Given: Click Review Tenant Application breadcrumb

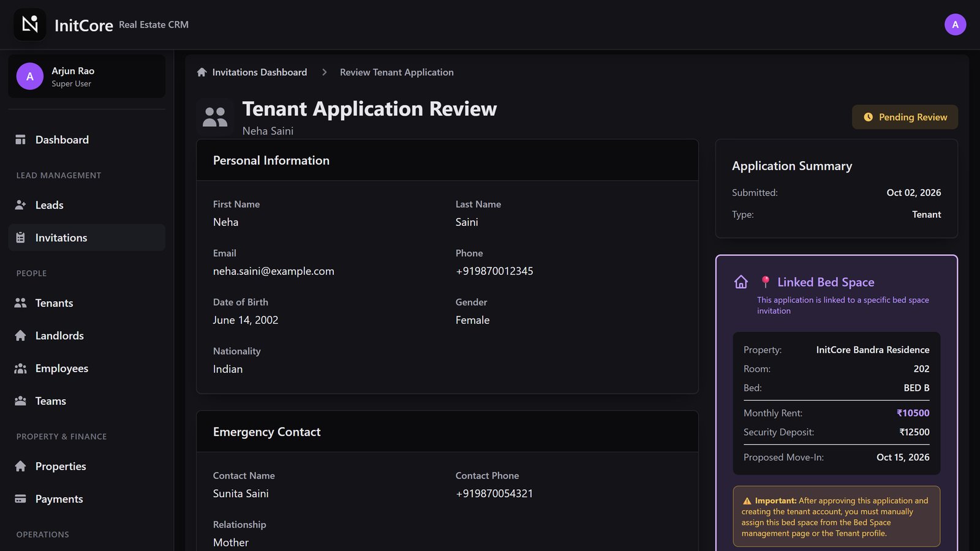Looking at the screenshot, I should point(397,72).
